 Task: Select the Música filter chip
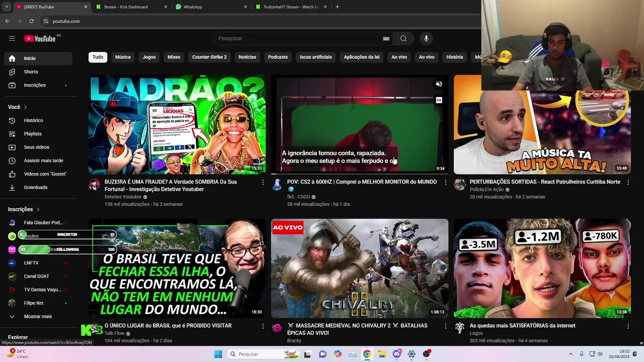pyautogui.click(x=123, y=57)
